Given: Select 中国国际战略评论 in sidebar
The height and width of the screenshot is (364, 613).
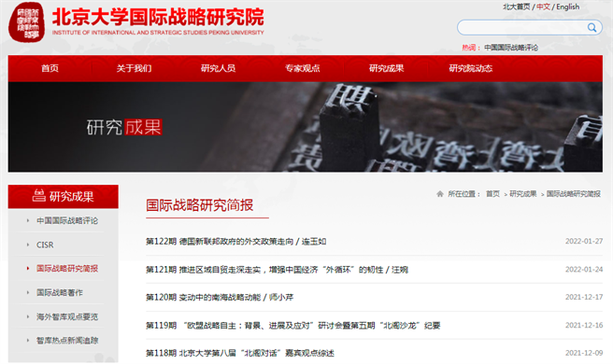Looking at the screenshot, I should pos(67,220).
